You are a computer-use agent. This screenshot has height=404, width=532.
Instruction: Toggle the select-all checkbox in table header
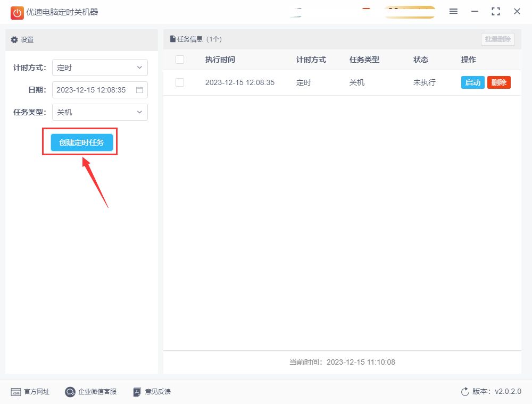[x=180, y=60]
